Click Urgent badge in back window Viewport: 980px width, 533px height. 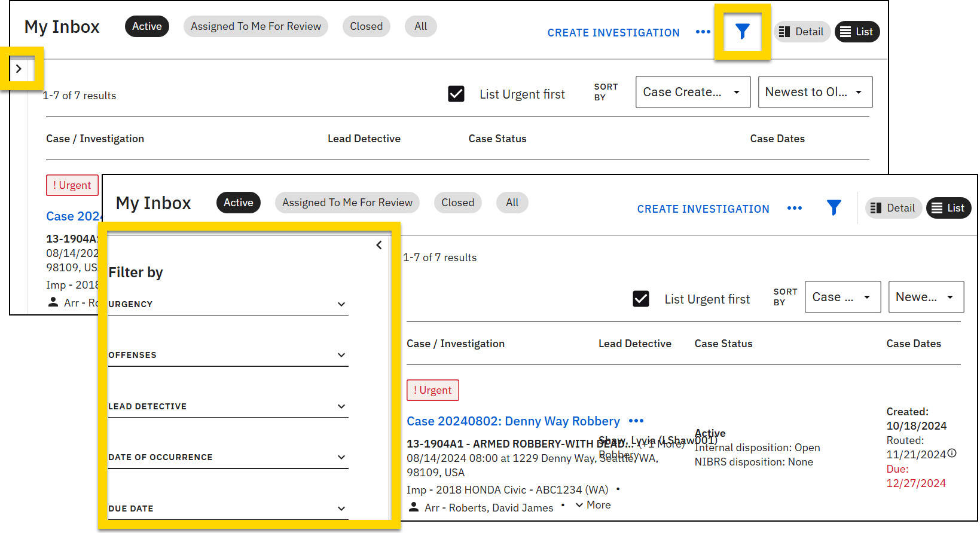coord(72,185)
